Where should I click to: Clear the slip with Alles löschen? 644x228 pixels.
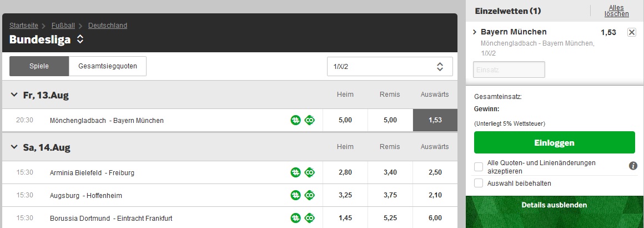click(x=616, y=11)
